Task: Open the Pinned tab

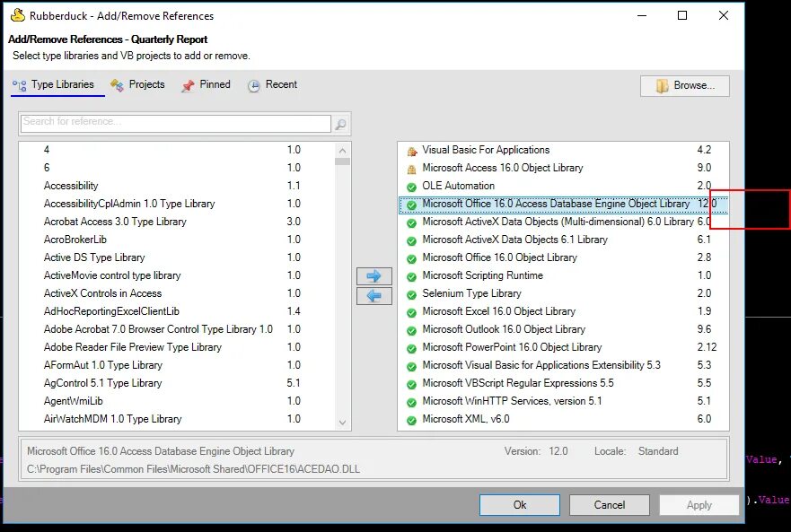Action: click(x=206, y=84)
